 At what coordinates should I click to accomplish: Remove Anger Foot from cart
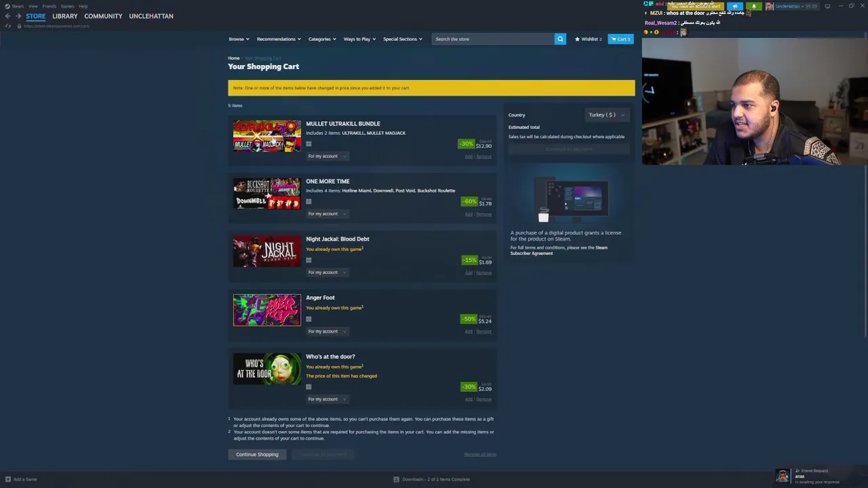tap(484, 331)
